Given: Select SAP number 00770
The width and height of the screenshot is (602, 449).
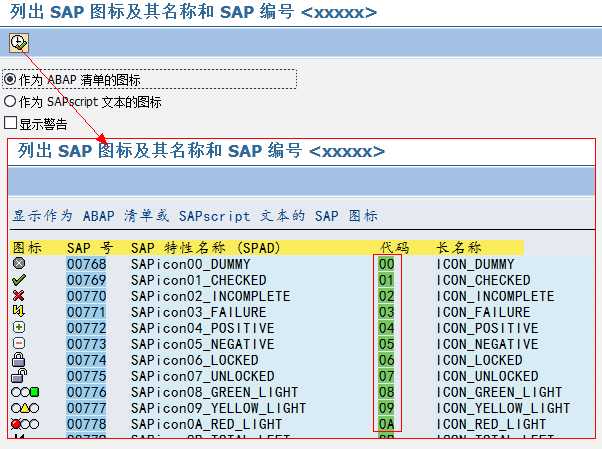Looking at the screenshot, I should pyautogui.click(x=86, y=296).
